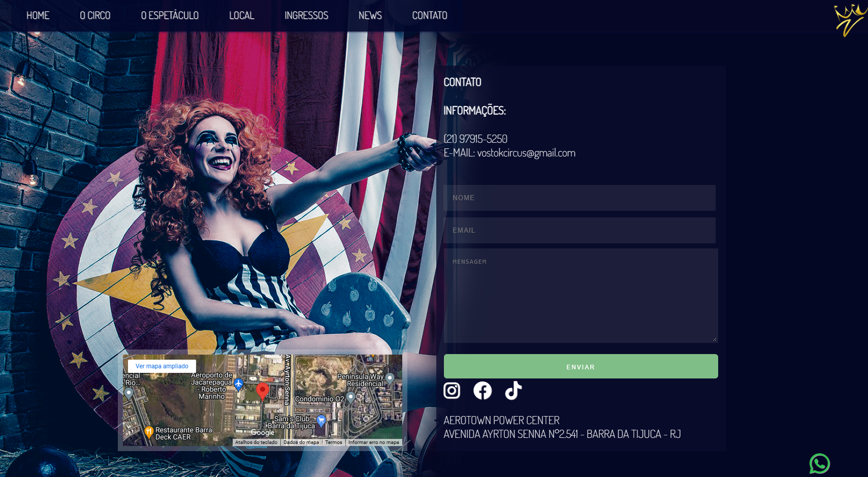Viewport: 868px width, 477px height.
Task: Navigate to INGRESSOS in the navbar
Action: click(x=306, y=16)
